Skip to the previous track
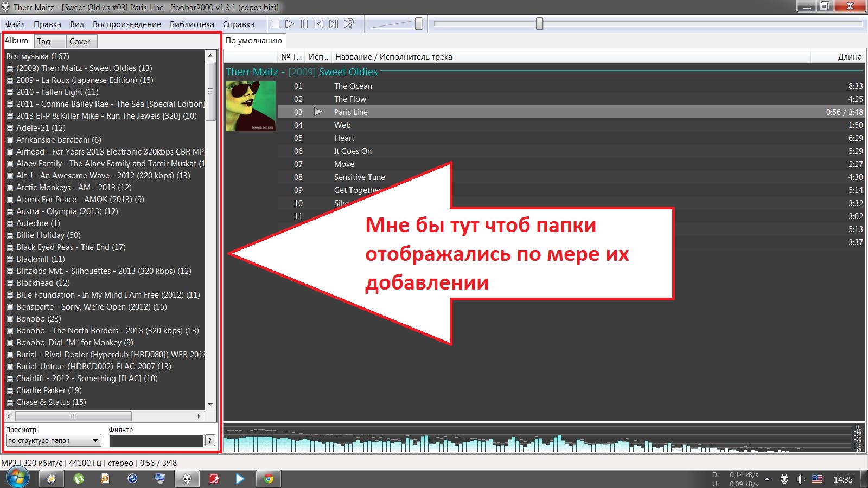Viewport: 868px width, 488px height. pyautogui.click(x=319, y=24)
